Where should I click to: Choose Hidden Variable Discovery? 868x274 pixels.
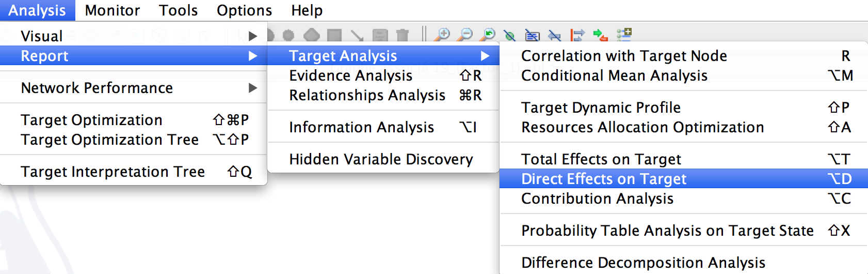pyautogui.click(x=381, y=159)
